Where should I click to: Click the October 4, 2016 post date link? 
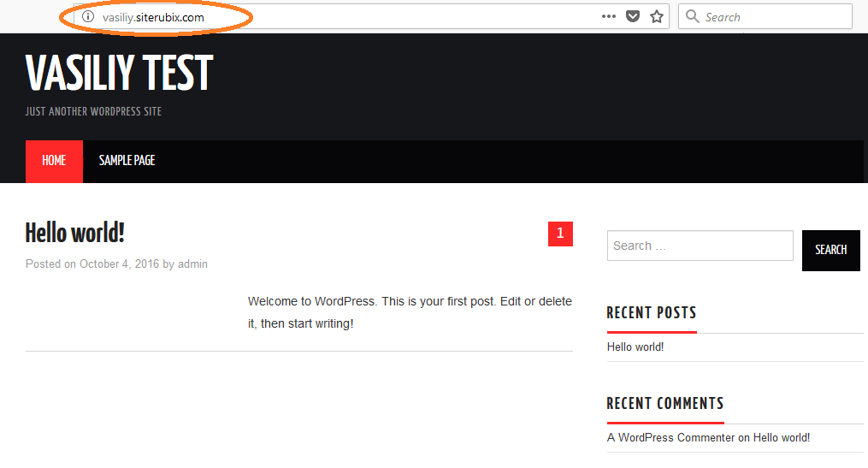pos(119,264)
